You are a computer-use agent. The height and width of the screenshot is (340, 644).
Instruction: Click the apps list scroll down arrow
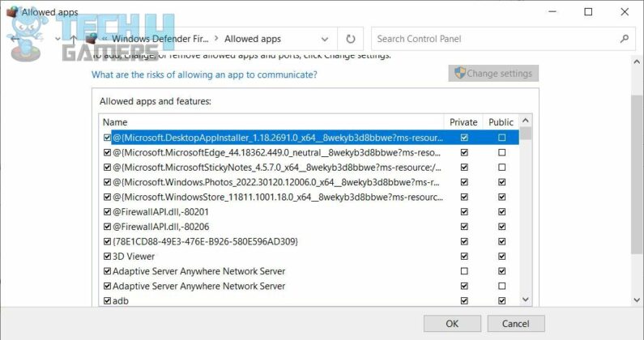point(525,300)
